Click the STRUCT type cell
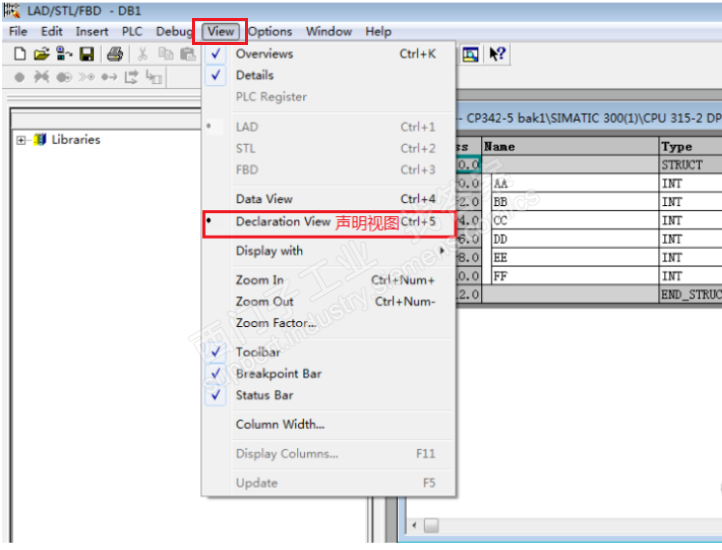This screenshot has height=550, width=722. click(690, 164)
